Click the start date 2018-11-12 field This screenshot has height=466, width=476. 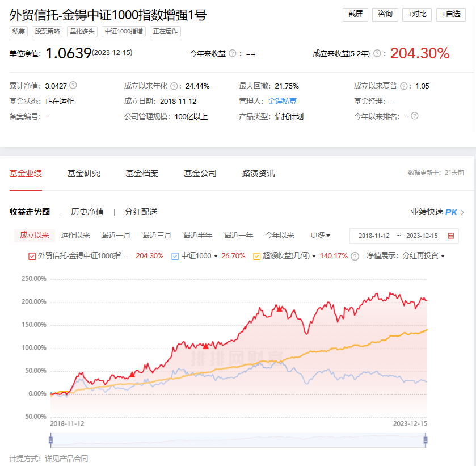pos(374,236)
